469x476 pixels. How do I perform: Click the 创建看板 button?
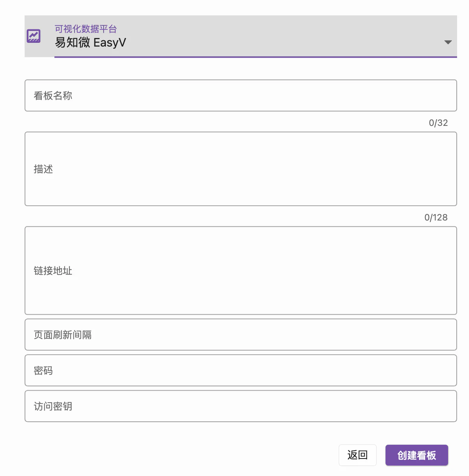click(x=416, y=455)
